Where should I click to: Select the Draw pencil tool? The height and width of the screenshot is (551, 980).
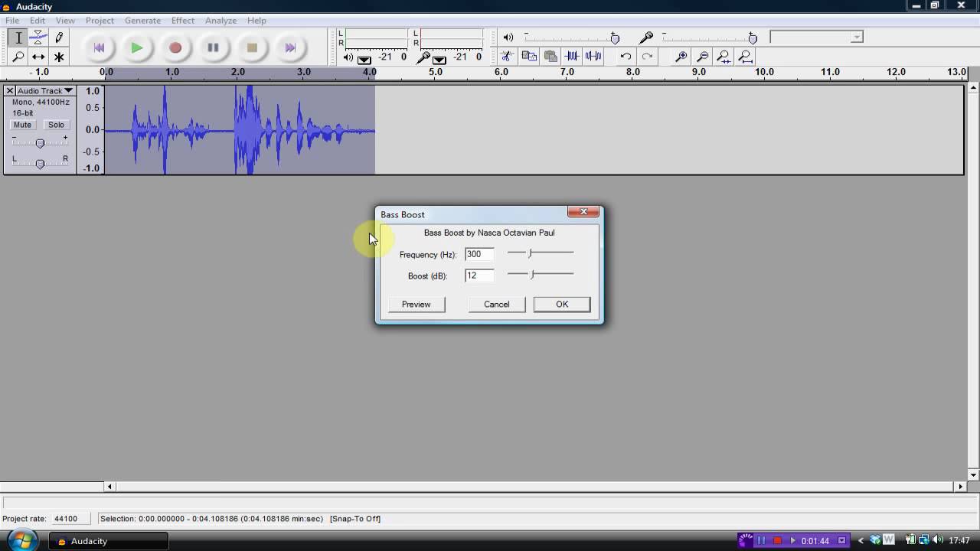(x=59, y=37)
